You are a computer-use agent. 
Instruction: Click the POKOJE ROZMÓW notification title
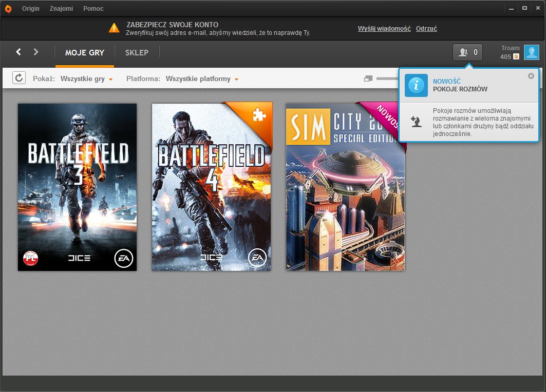click(x=460, y=89)
